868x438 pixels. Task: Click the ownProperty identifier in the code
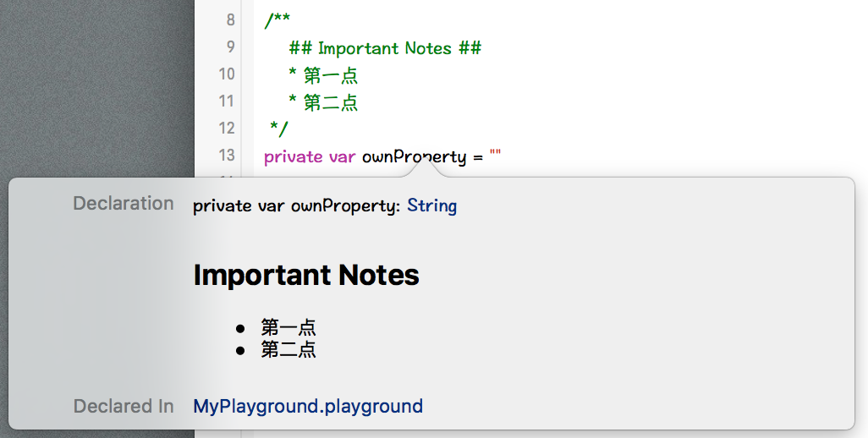pyautogui.click(x=414, y=156)
